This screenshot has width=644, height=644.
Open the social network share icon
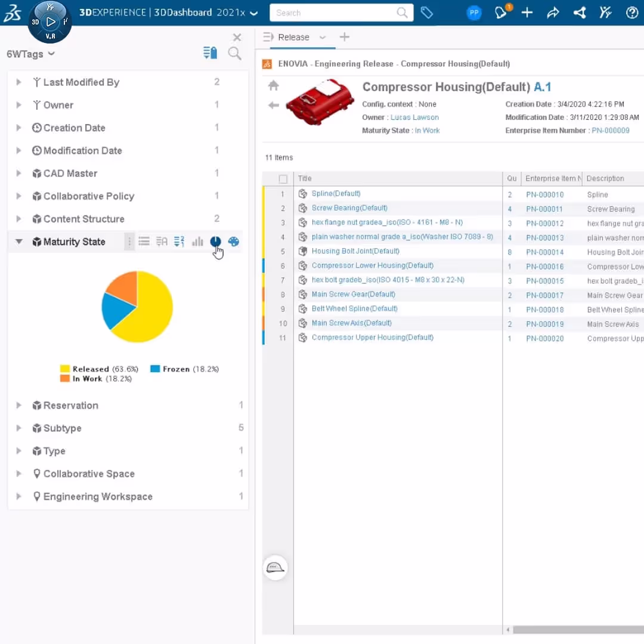[x=580, y=13]
